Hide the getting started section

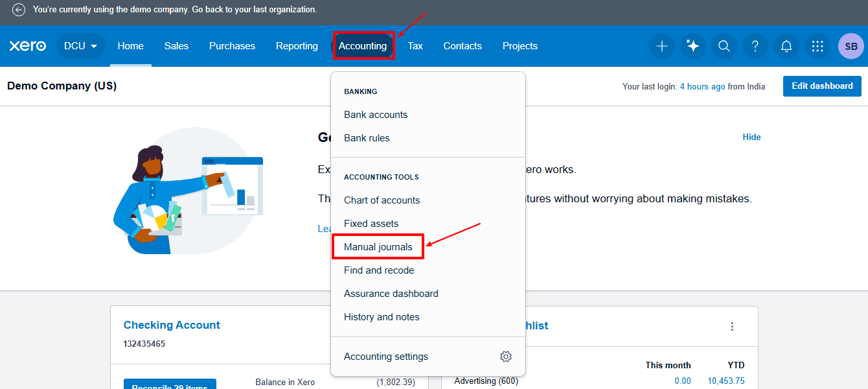[751, 137]
